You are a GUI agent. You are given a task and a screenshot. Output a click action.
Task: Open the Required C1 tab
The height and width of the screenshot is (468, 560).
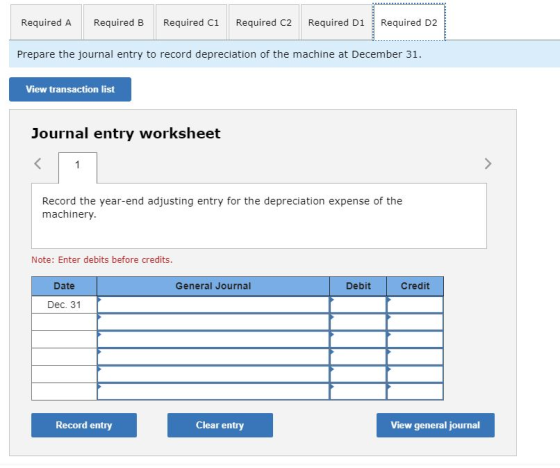pos(191,23)
